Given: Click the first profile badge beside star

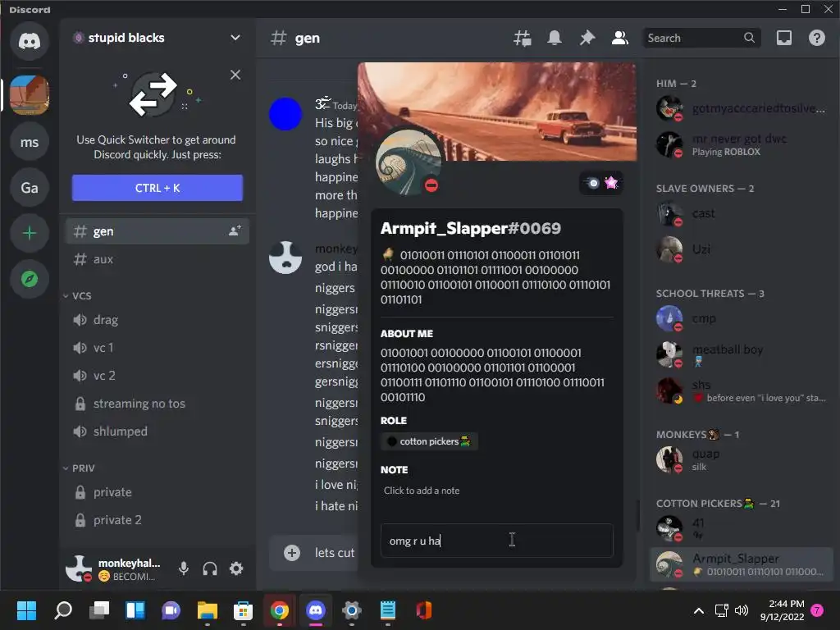Looking at the screenshot, I should click(x=592, y=183).
